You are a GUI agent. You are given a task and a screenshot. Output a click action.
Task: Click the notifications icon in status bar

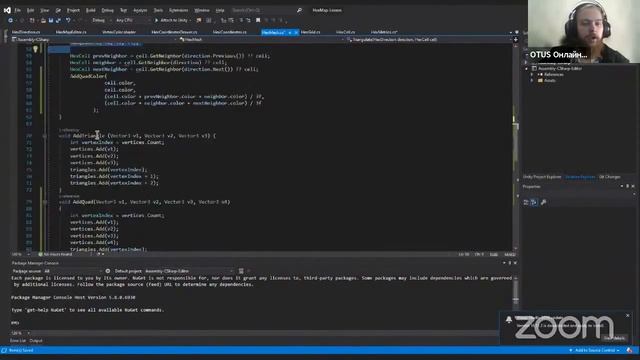pyautogui.click(x=629, y=351)
